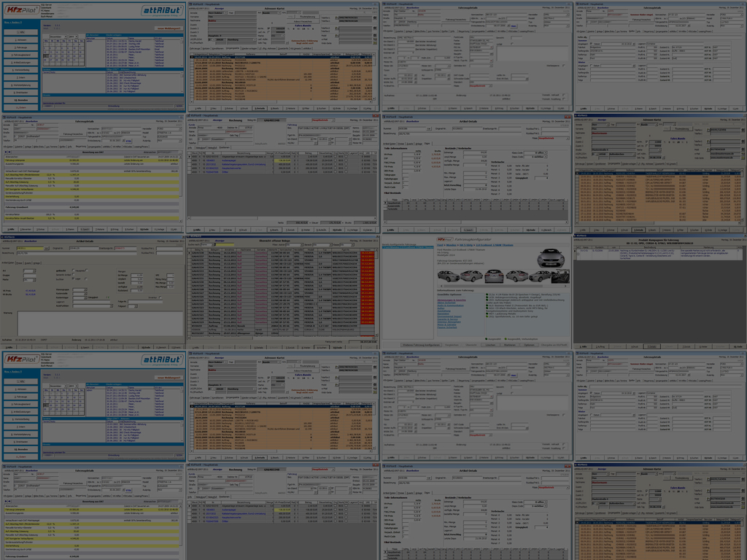Select the rear-view car thumbnail

[x=494, y=276]
